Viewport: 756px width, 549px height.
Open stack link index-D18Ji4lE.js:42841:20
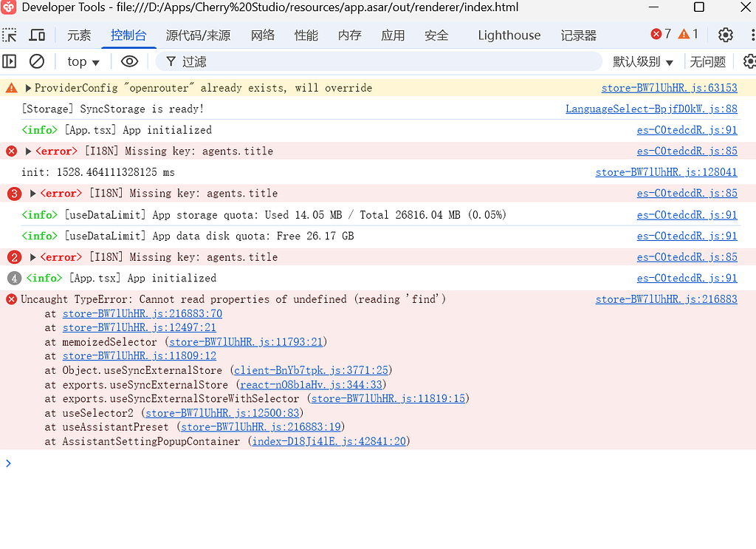[x=329, y=441]
